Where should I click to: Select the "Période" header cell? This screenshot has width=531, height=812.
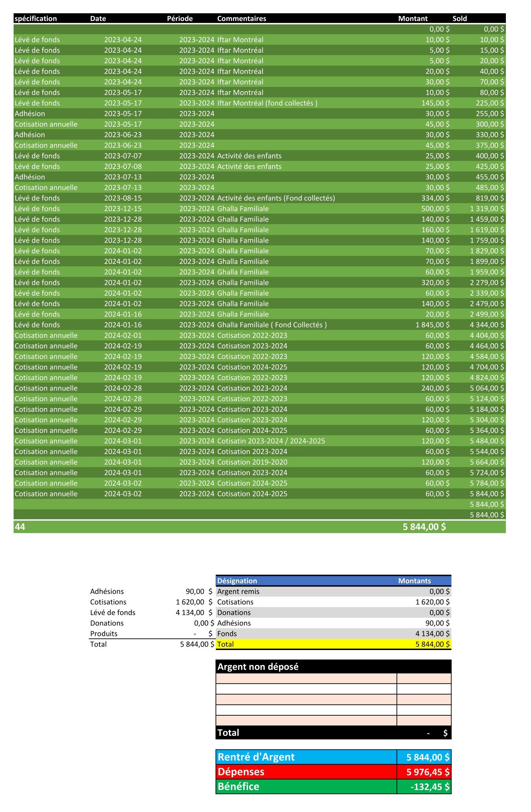pyautogui.click(x=180, y=19)
